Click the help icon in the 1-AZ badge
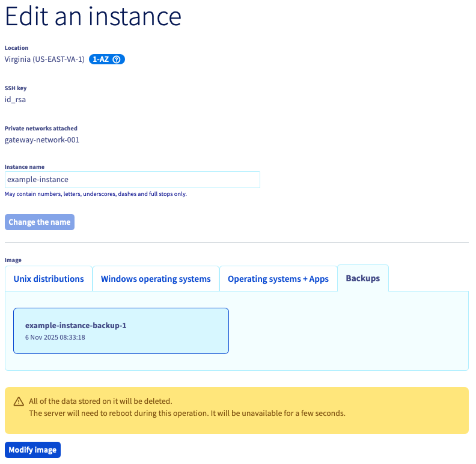This screenshot has width=476, height=464. pos(117,60)
